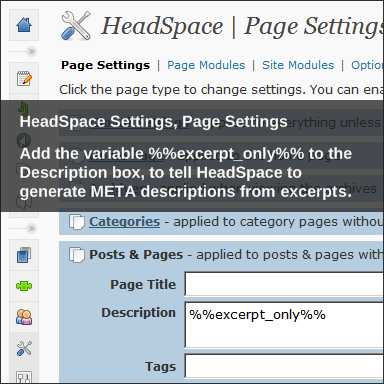The width and height of the screenshot is (384, 384).
Task: Click the page icon beside Posts & Pages
Action: [77, 255]
